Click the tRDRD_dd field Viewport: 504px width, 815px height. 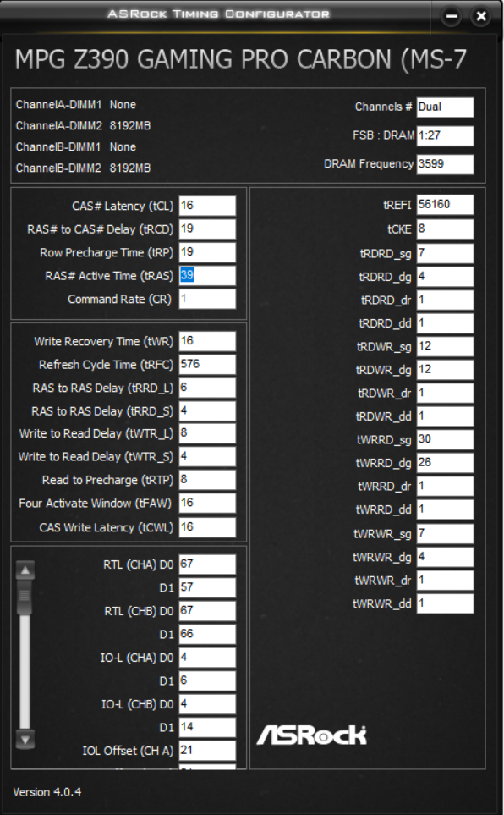tap(446, 323)
